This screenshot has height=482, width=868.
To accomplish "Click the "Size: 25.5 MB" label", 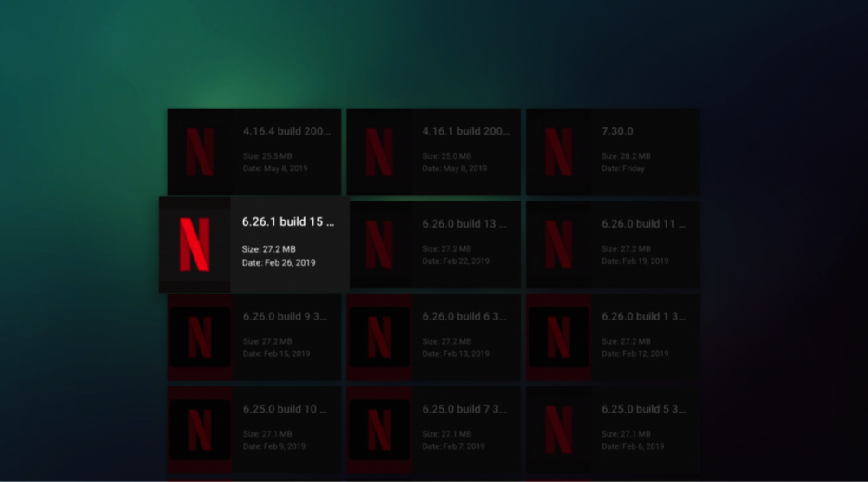I will click(x=267, y=156).
